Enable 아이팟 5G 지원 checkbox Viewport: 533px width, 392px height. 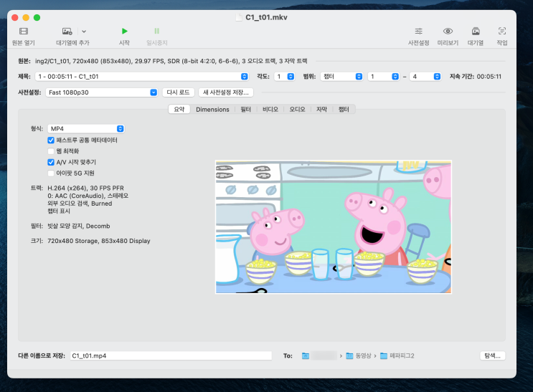[51, 173]
